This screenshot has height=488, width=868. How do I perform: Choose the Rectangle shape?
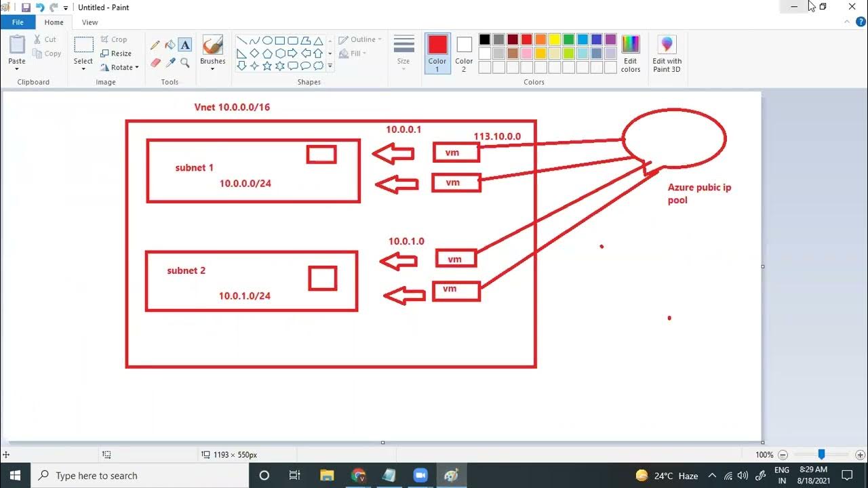click(280, 41)
